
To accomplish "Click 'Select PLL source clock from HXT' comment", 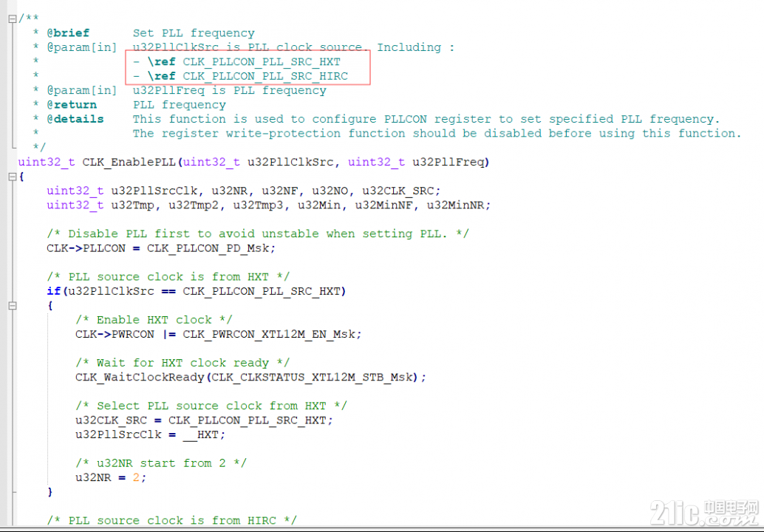I will tap(211, 406).
